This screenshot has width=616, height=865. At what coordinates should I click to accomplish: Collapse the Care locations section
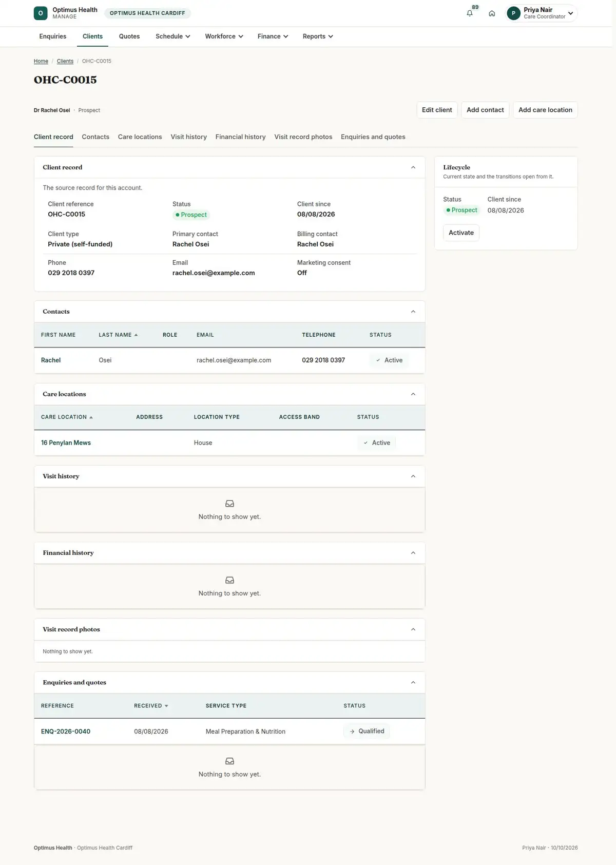413,394
